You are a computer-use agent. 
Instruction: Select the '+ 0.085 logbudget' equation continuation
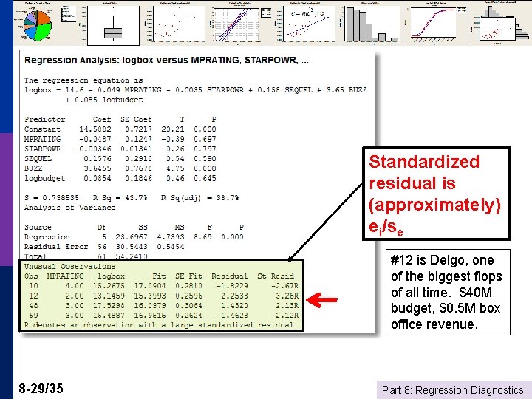click(x=104, y=100)
